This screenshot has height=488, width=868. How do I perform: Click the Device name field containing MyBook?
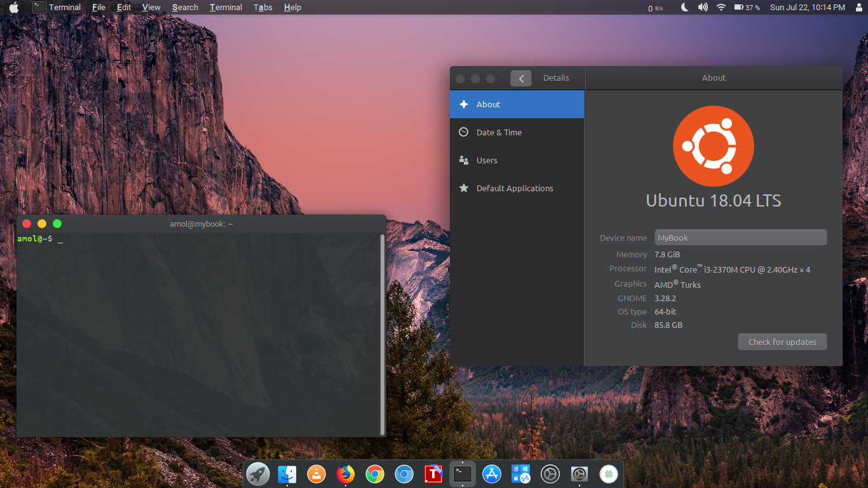[741, 238]
